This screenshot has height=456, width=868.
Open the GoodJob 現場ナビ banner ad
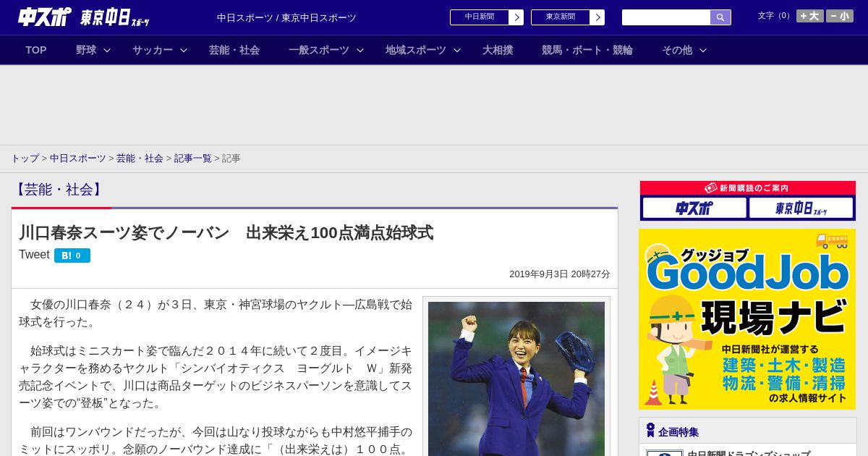pos(747,319)
